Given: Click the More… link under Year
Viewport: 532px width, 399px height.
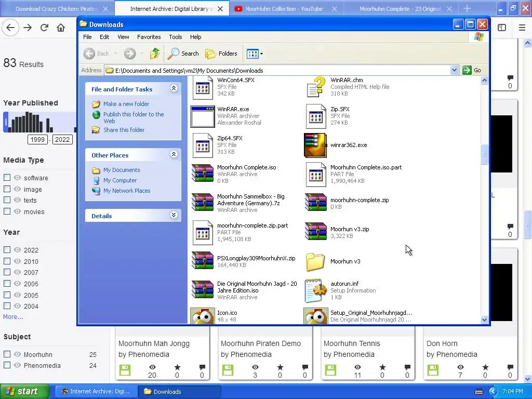Looking at the screenshot, I should [x=13, y=316].
